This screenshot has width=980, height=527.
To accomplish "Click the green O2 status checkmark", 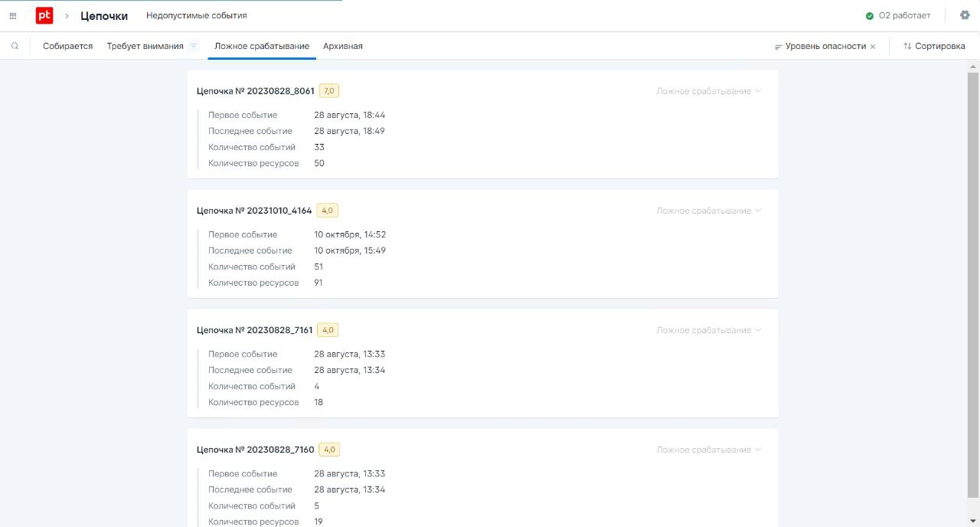I will click(870, 16).
